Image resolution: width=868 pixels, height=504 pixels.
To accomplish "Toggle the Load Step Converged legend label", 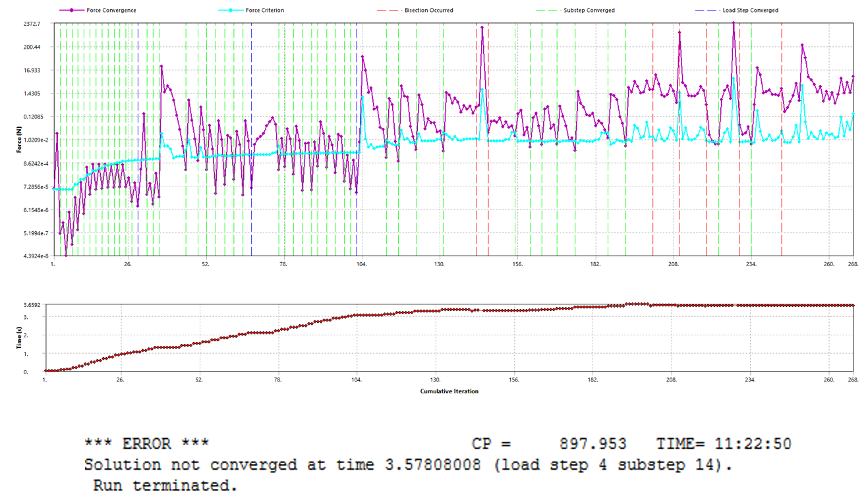I will [750, 11].
